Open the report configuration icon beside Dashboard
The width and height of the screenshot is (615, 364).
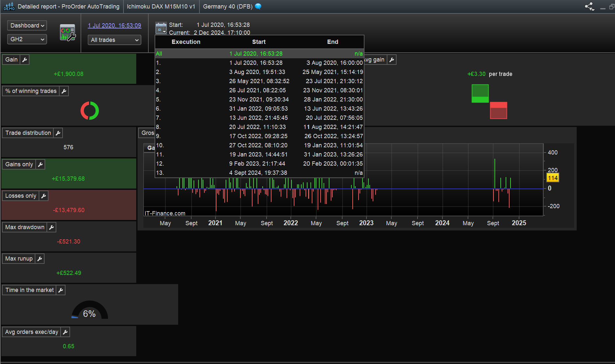67,33
